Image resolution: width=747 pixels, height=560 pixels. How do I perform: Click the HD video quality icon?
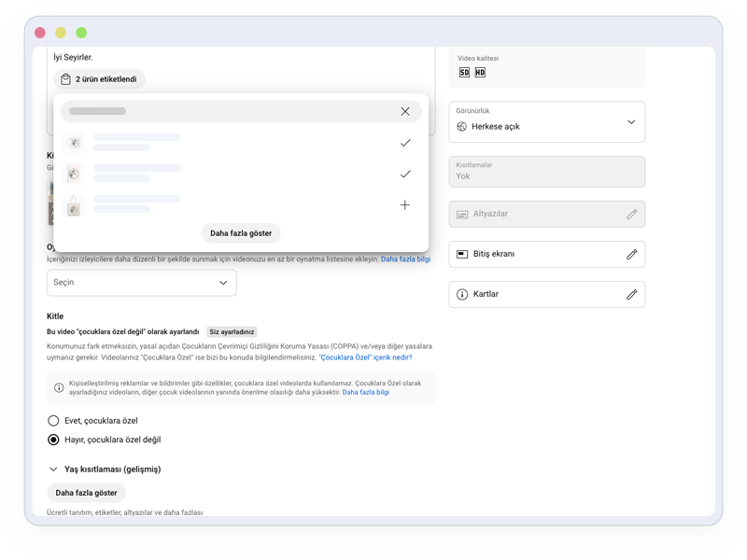point(480,73)
